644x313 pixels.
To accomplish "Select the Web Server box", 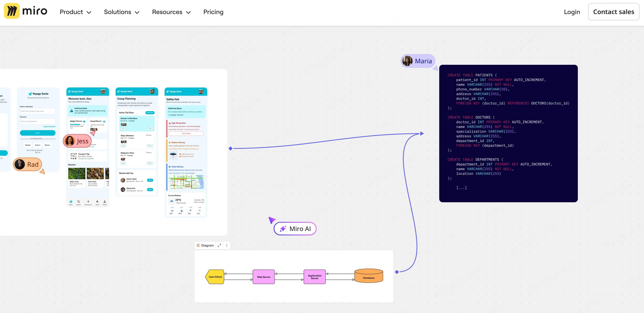I will pyautogui.click(x=264, y=277).
